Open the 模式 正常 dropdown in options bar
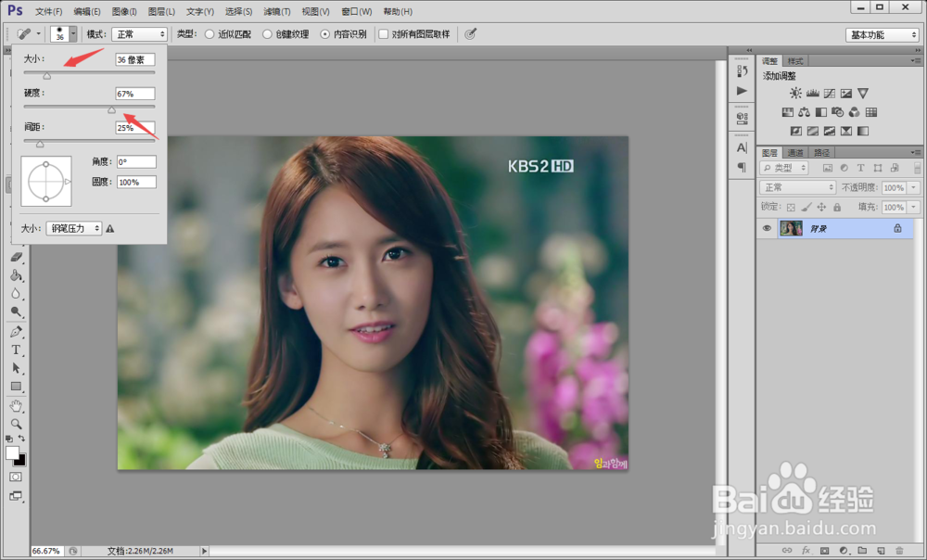Image resolution: width=927 pixels, height=560 pixels. (x=140, y=34)
